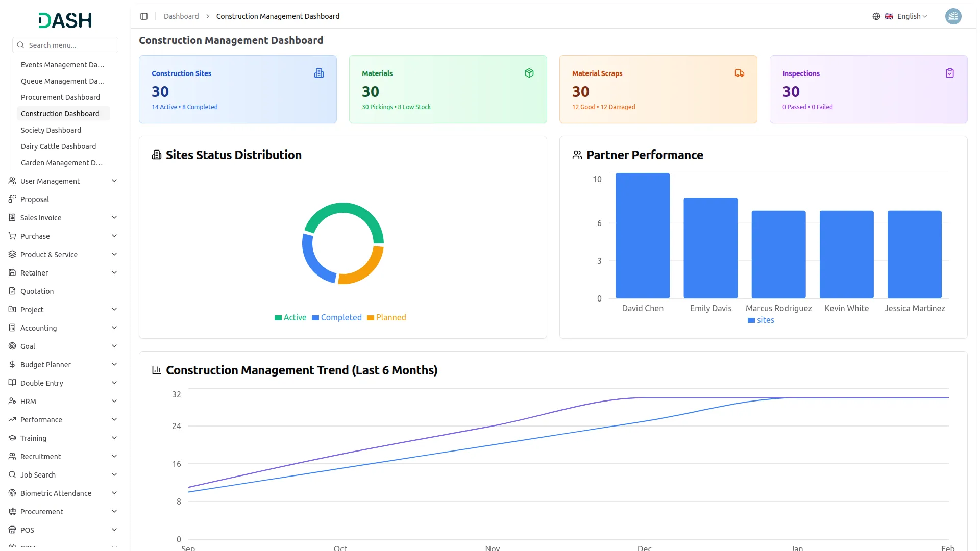
Task: Toggle the Active legend in the sites chart
Action: [x=290, y=318]
